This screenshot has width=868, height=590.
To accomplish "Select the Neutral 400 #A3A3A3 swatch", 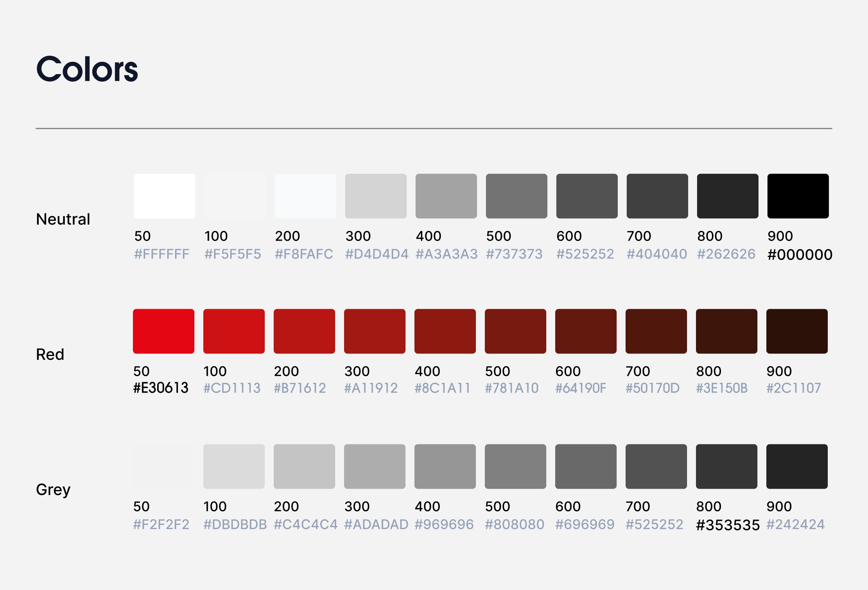I will (446, 196).
